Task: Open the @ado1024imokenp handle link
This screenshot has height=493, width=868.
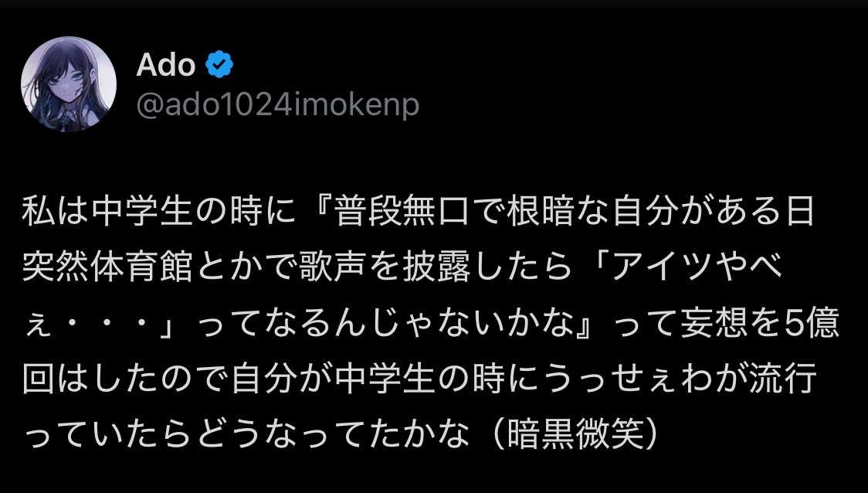Action: pos(278,104)
